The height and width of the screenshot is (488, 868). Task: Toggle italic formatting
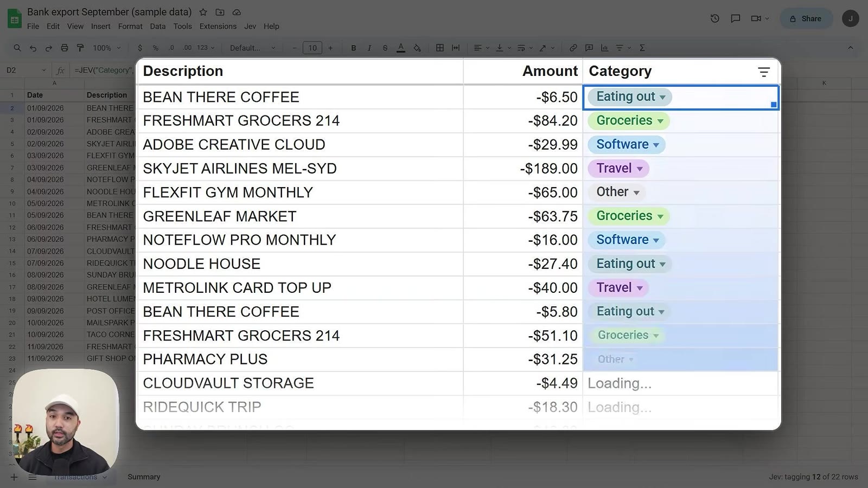(369, 48)
